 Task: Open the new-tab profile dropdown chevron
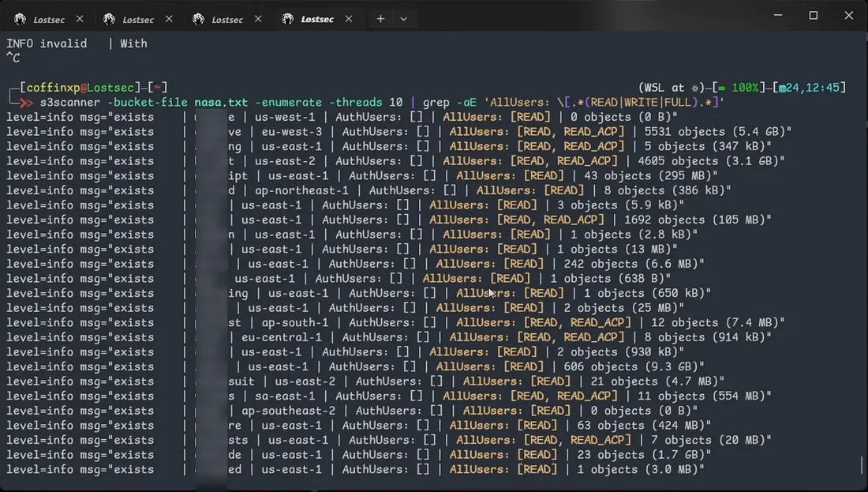(x=403, y=19)
